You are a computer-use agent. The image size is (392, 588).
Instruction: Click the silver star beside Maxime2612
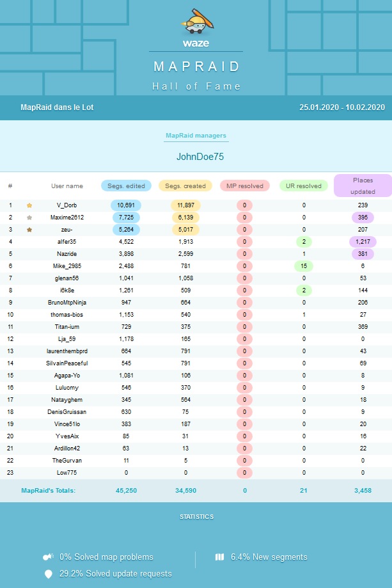[x=29, y=218]
